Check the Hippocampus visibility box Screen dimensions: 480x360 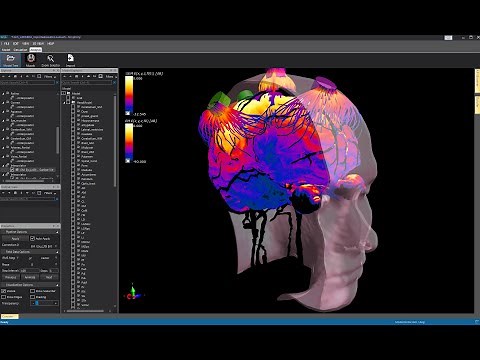(73, 121)
